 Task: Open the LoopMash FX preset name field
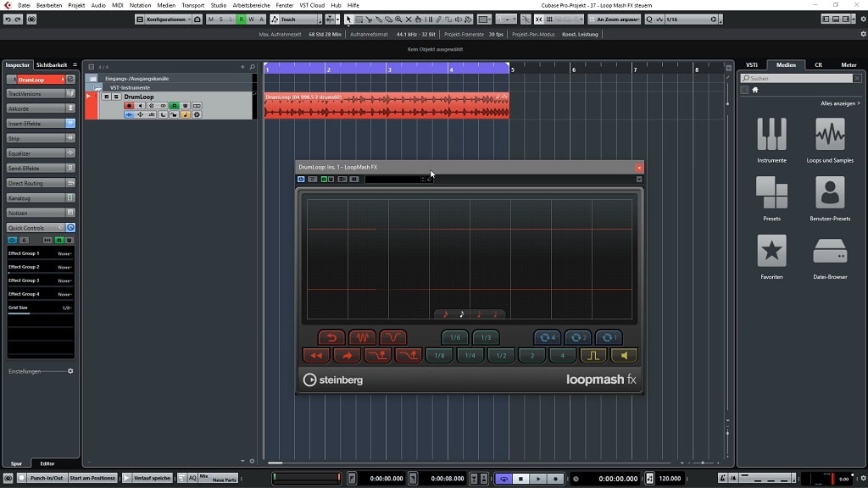click(x=392, y=180)
